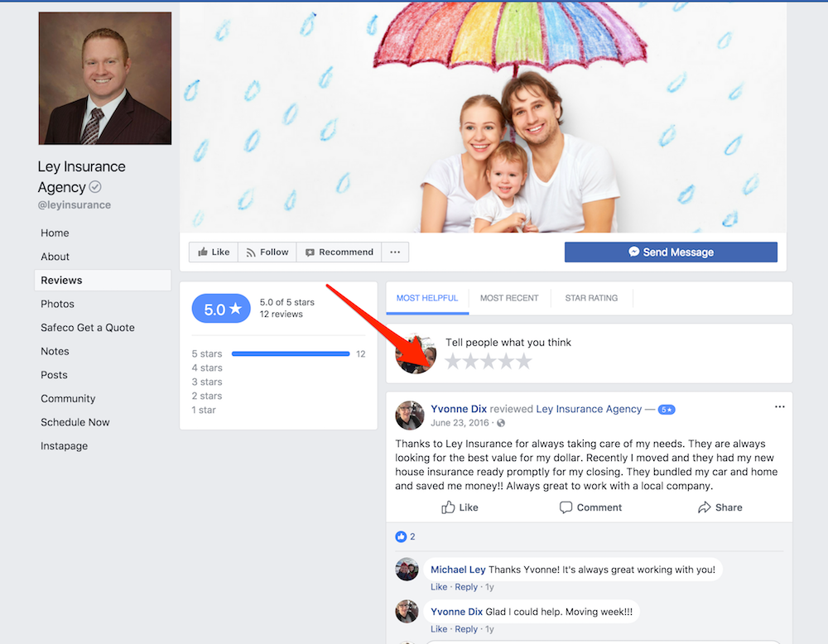Click the verified badge next to Agency
The image size is (828, 644).
(x=95, y=187)
